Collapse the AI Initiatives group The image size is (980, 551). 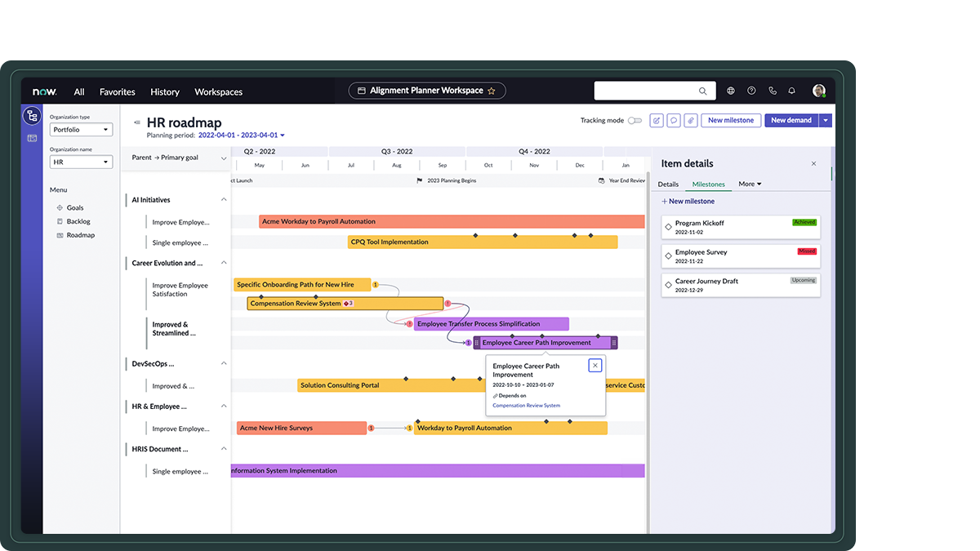tap(224, 200)
